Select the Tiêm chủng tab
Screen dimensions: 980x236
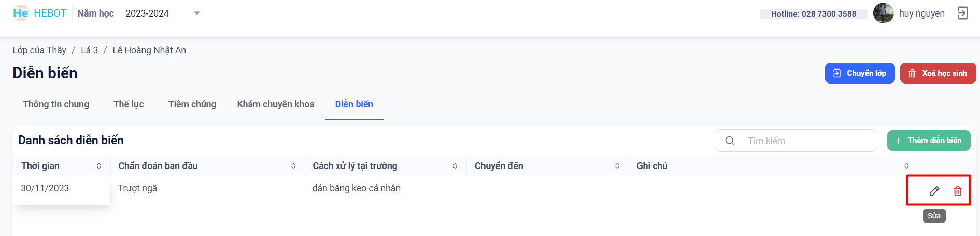click(x=192, y=104)
